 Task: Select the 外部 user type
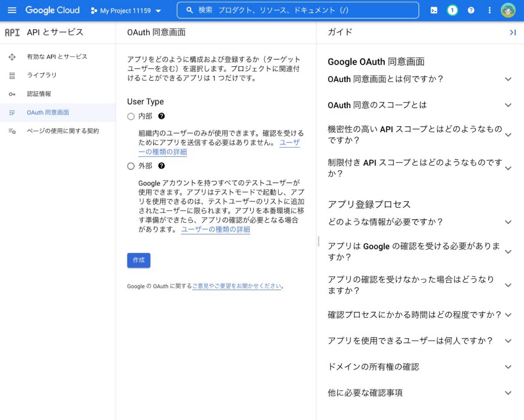[x=131, y=166]
